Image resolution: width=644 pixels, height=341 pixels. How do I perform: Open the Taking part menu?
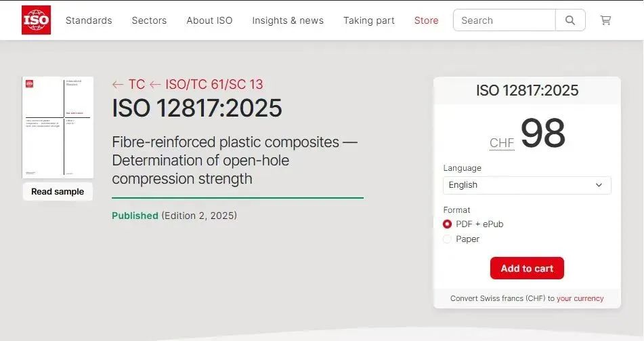click(x=368, y=20)
